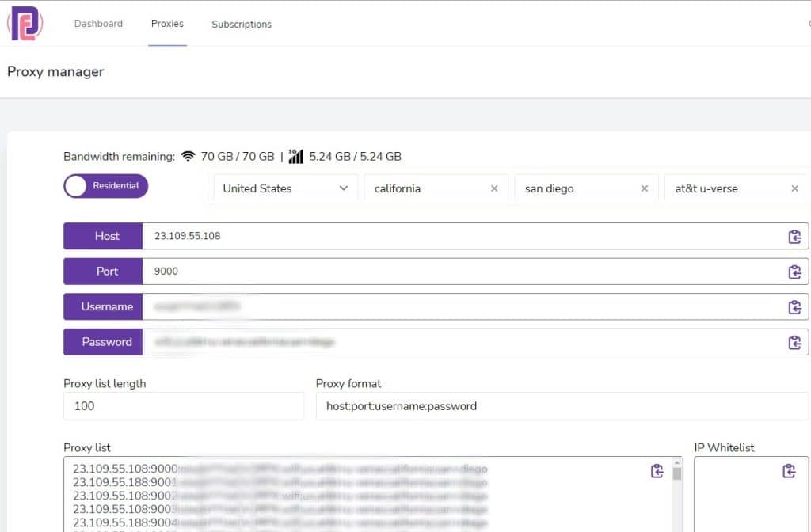
Task: Click the 5.24 GB / 5.24 GB text
Action: [x=356, y=156]
